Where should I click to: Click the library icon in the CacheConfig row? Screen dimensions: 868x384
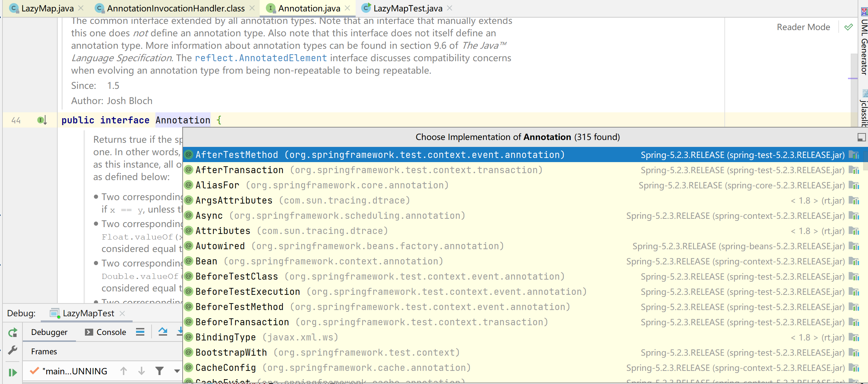coord(854,368)
